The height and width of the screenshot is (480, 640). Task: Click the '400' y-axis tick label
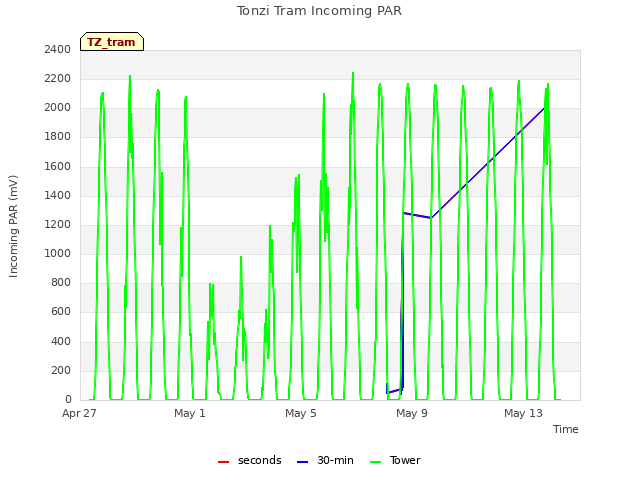(61, 341)
